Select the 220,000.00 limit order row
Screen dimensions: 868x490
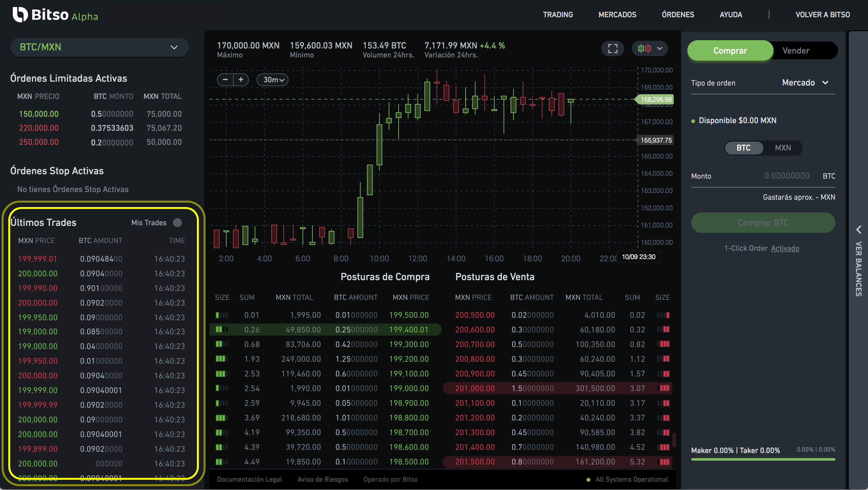pos(100,128)
